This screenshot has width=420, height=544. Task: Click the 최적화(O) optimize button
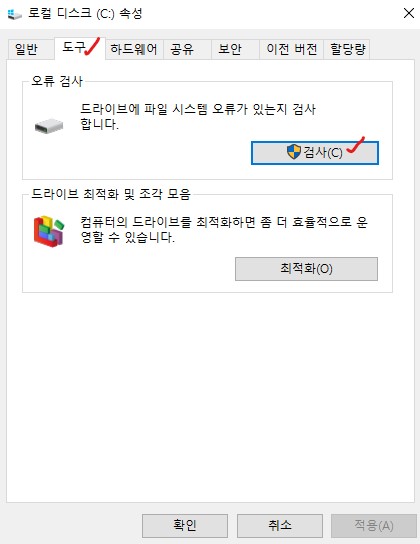(x=307, y=269)
